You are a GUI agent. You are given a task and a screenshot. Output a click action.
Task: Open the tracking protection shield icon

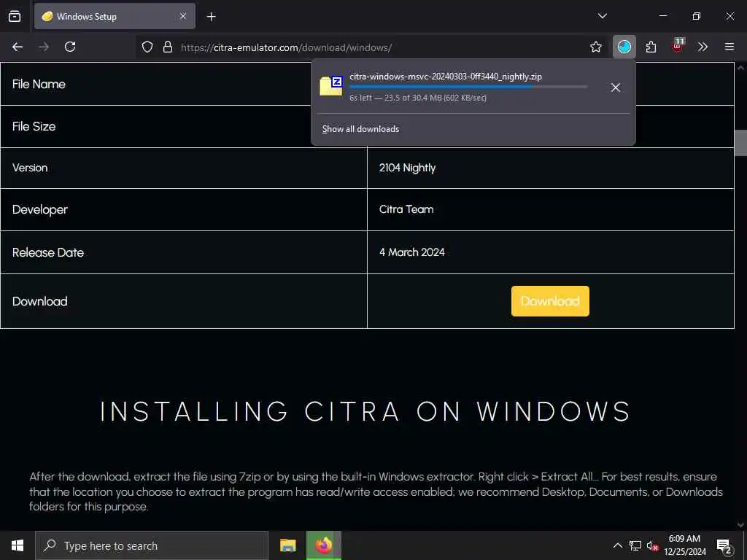pyautogui.click(x=147, y=47)
